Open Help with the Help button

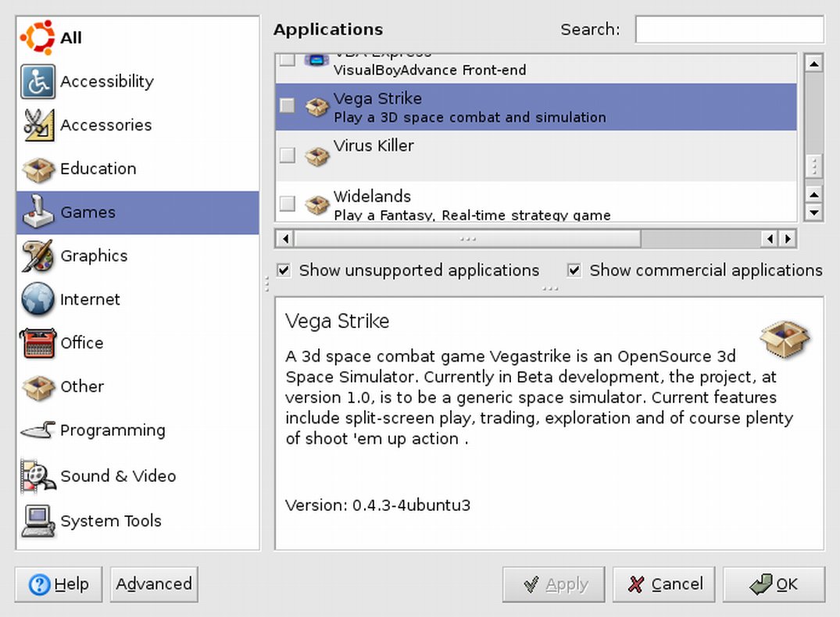coord(59,584)
